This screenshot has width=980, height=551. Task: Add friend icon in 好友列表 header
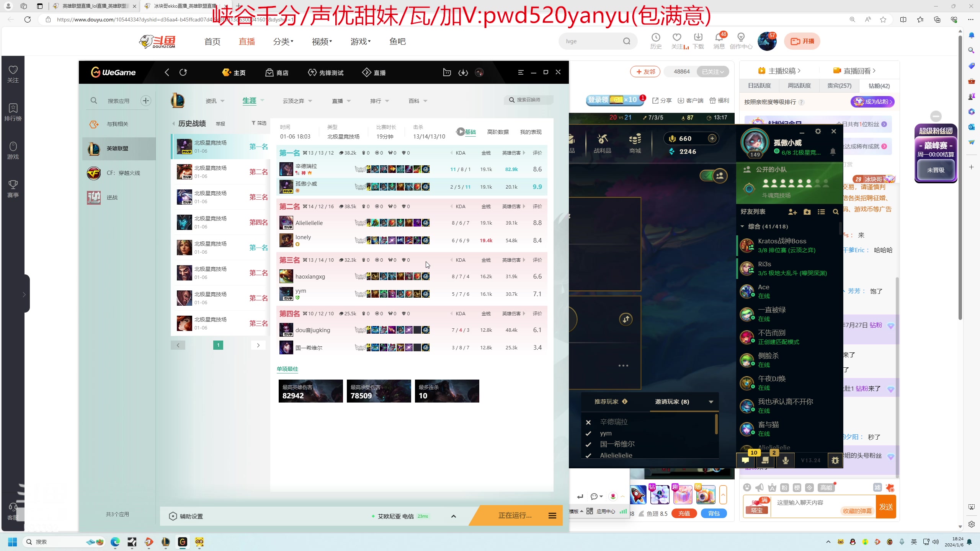(792, 212)
